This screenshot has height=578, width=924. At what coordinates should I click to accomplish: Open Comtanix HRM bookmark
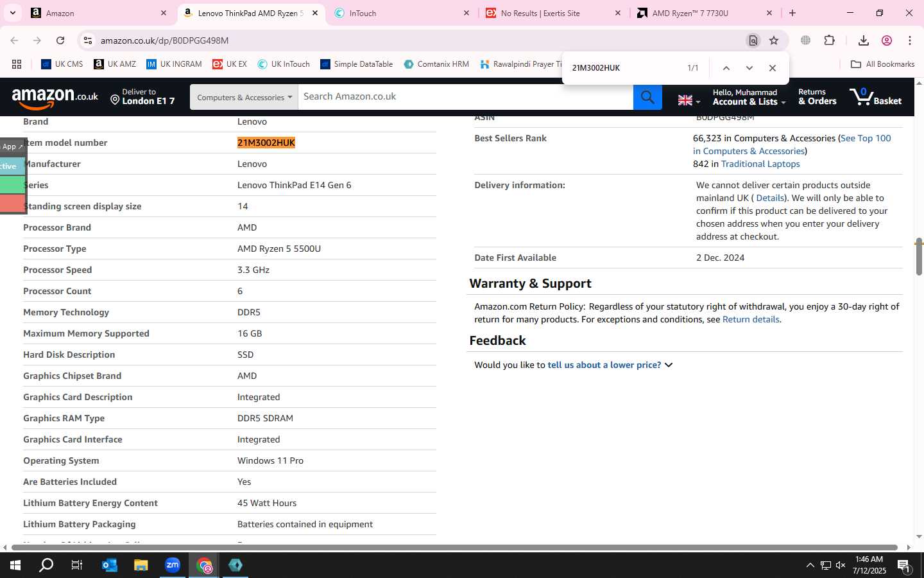point(436,64)
